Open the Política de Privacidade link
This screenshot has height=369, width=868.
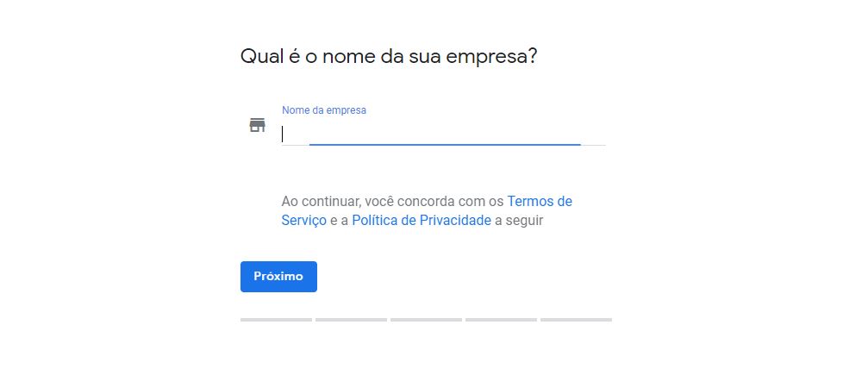tap(421, 221)
